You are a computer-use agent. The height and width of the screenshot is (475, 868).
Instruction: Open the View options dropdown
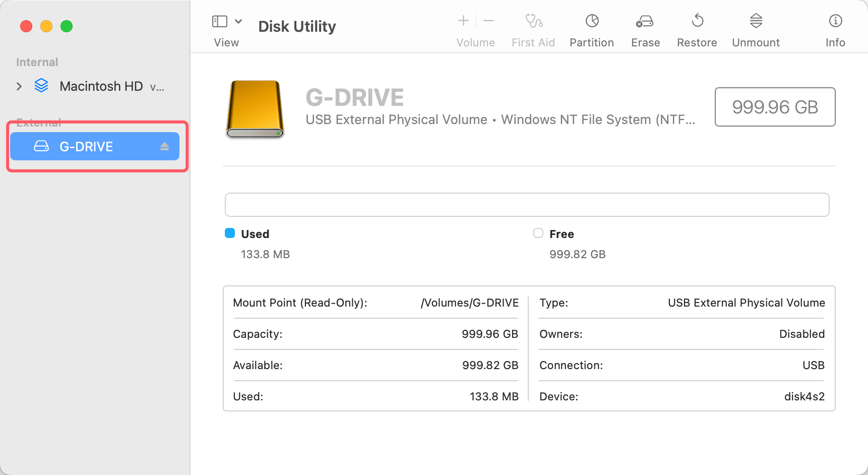tap(238, 21)
